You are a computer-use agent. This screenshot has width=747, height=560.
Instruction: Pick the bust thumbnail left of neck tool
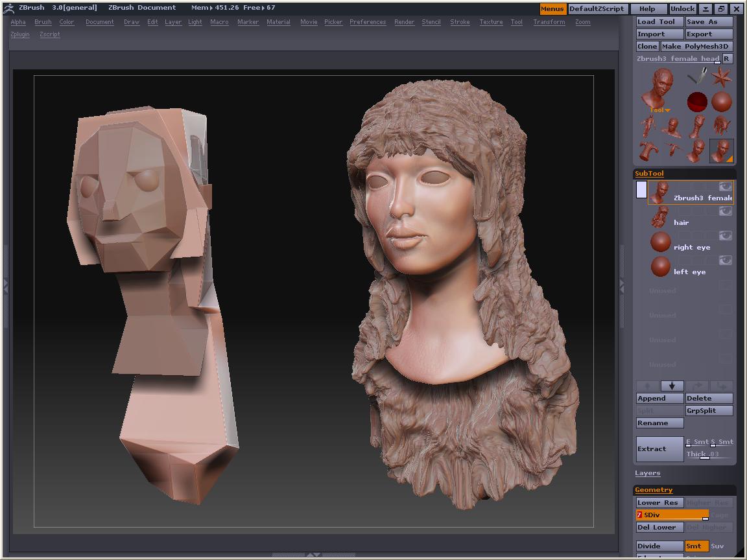click(672, 126)
